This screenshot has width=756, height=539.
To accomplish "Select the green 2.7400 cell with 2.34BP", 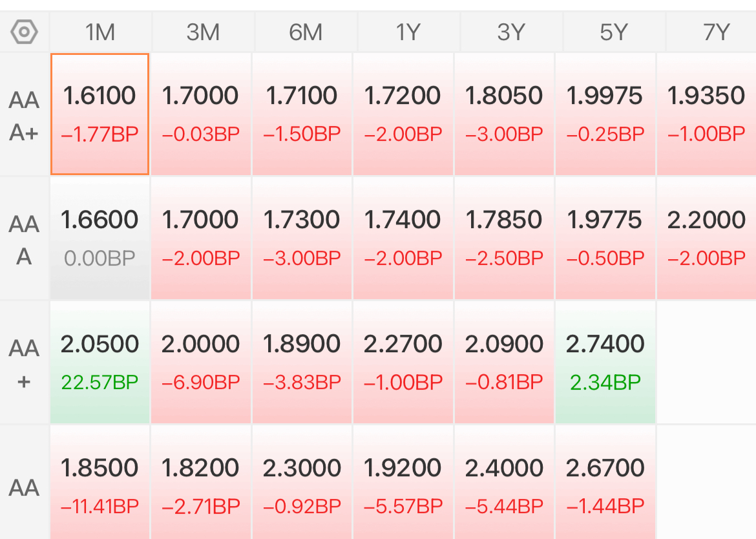I will click(x=605, y=363).
